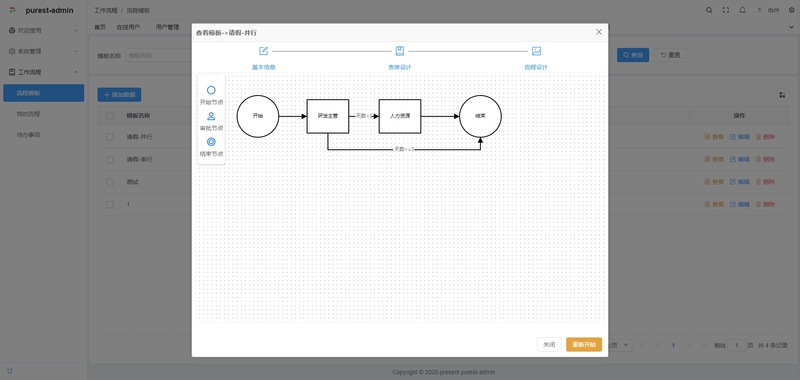Select the 研发主管 node on canvas
This screenshot has height=380, width=800.
328,116
